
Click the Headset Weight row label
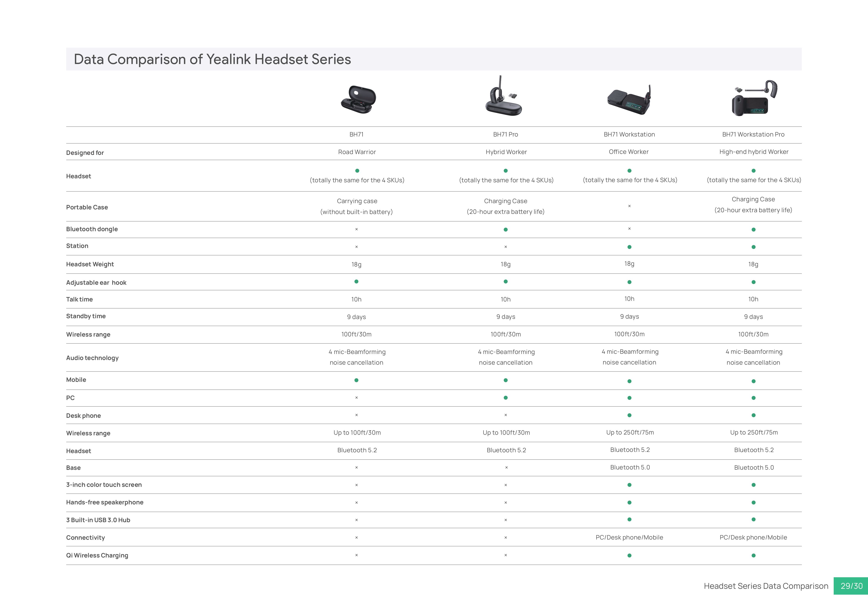point(90,264)
